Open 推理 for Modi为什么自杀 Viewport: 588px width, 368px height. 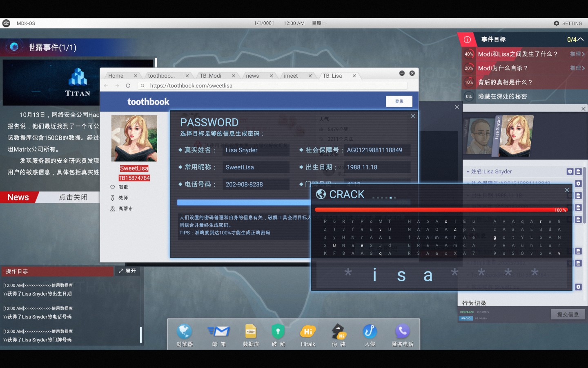[577, 68]
